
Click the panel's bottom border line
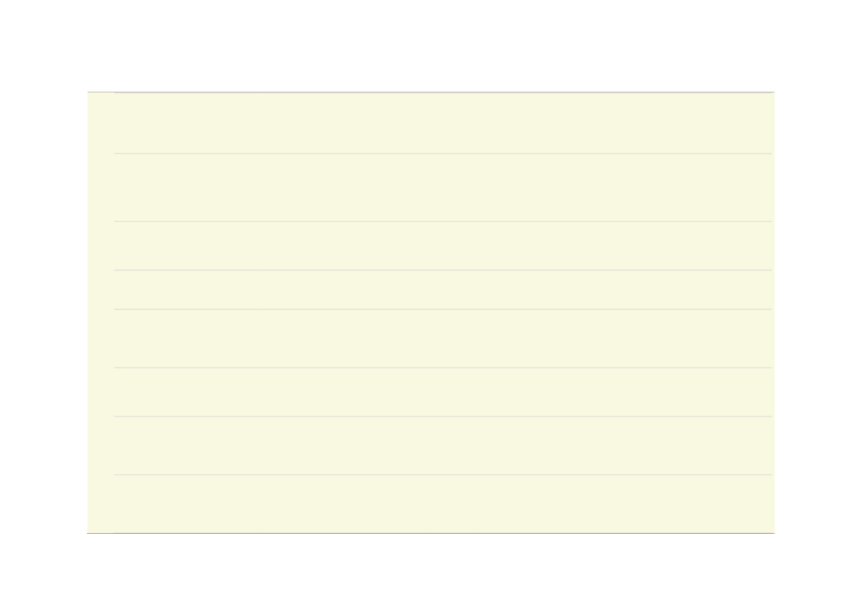tap(431, 533)
